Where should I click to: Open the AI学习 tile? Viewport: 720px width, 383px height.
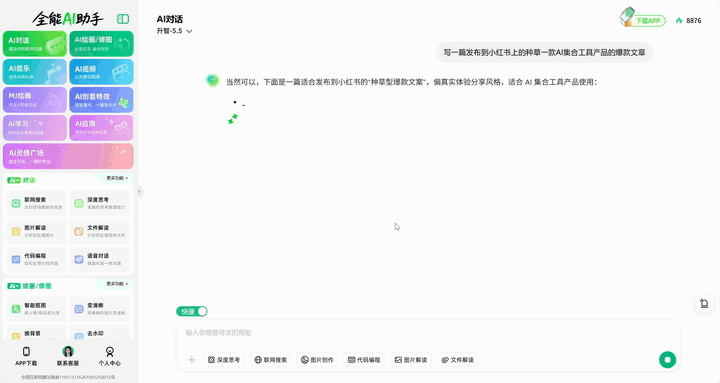[x=35, y=128]
